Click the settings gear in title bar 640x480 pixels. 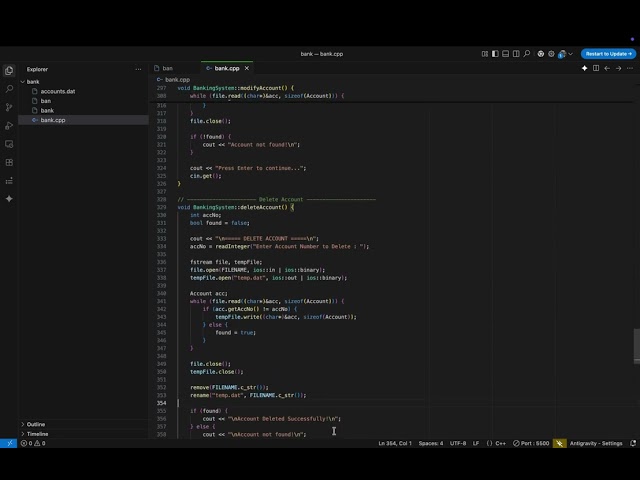tap(551, 54)
